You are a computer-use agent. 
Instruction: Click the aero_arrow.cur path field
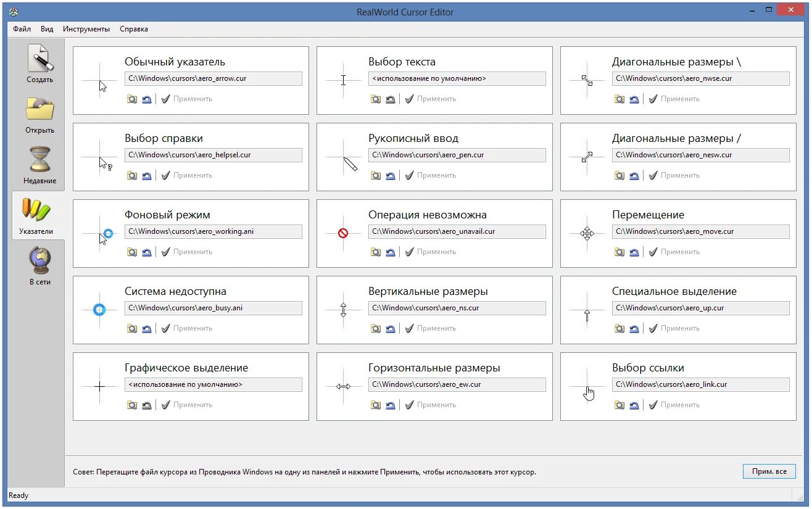213,78
